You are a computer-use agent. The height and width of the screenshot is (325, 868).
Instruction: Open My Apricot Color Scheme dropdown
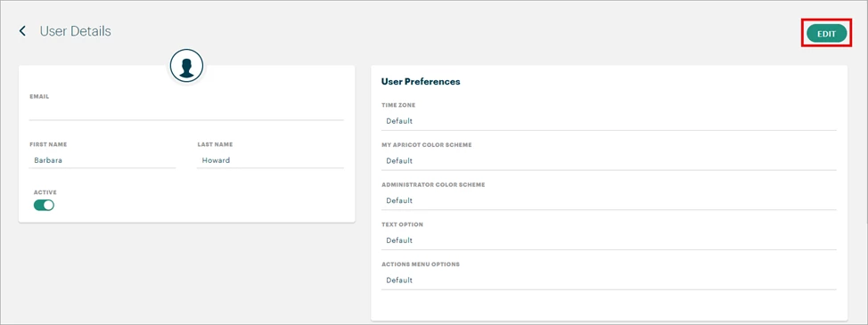click(609, 161)
